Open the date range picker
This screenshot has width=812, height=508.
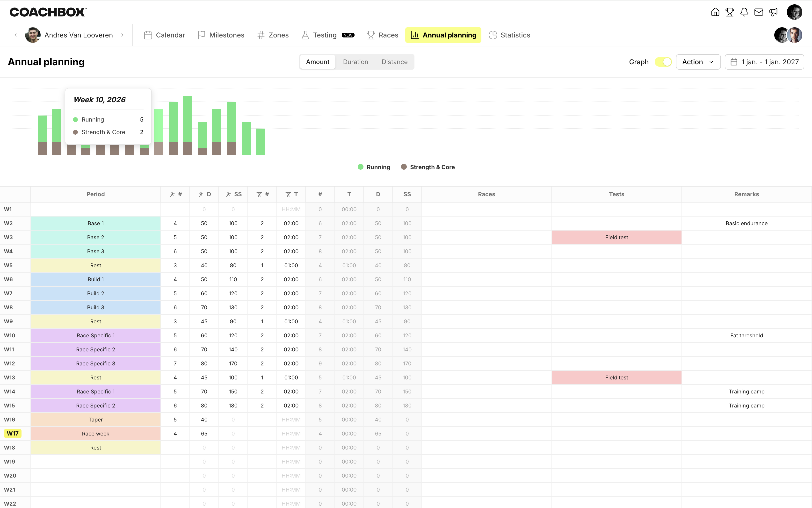pos(764,62)
